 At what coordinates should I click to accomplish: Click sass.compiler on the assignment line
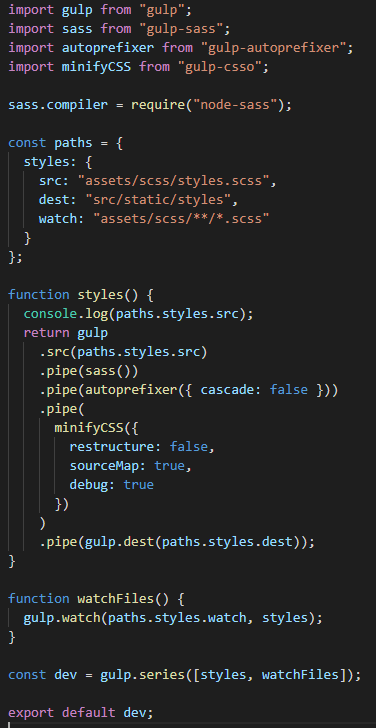pos(58,104)
